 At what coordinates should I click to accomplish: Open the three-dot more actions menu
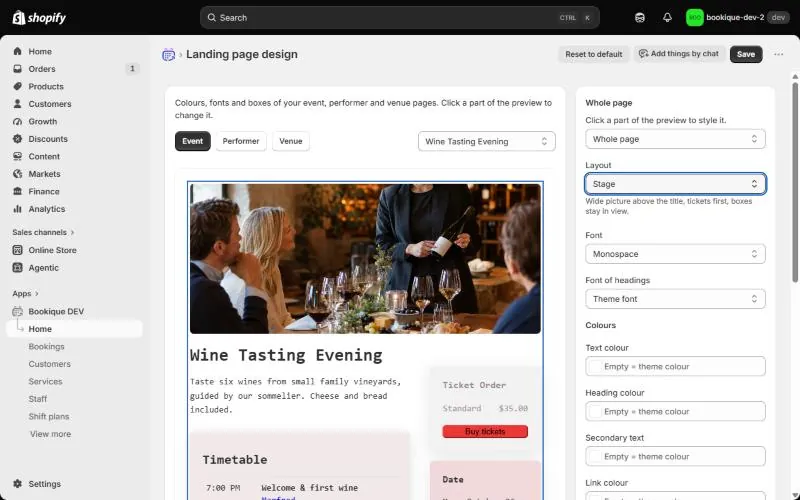pyautogui.click(x=779, y=54)
